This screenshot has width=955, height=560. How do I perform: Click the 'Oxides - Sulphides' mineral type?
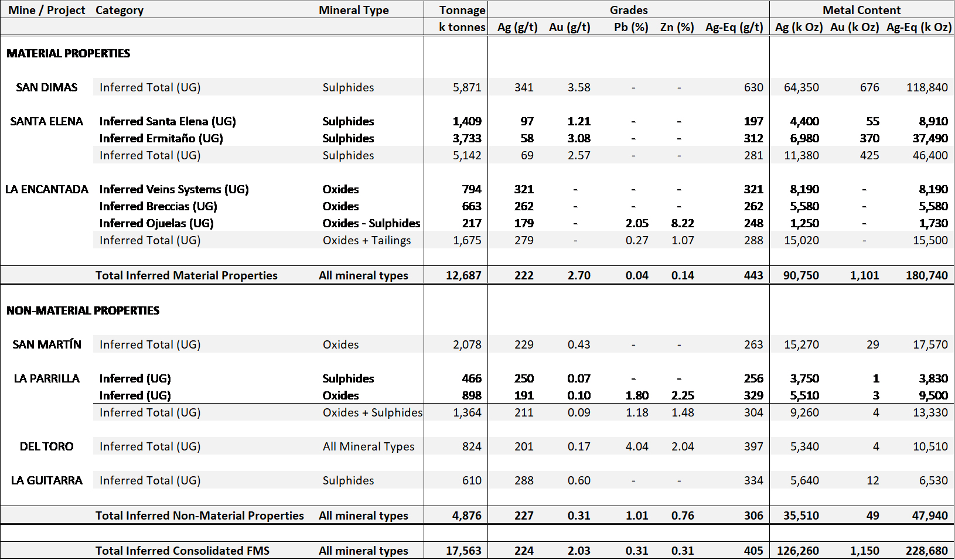(371, 223)
